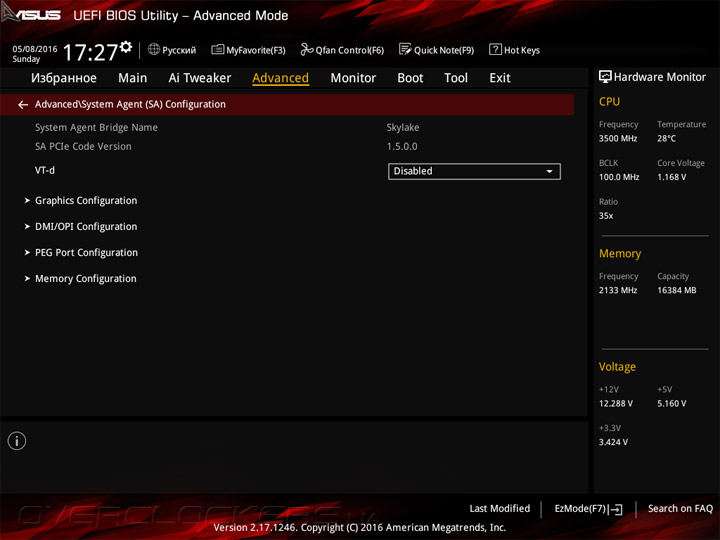Open MyFavorite(F3) menu

coord(248,50)
